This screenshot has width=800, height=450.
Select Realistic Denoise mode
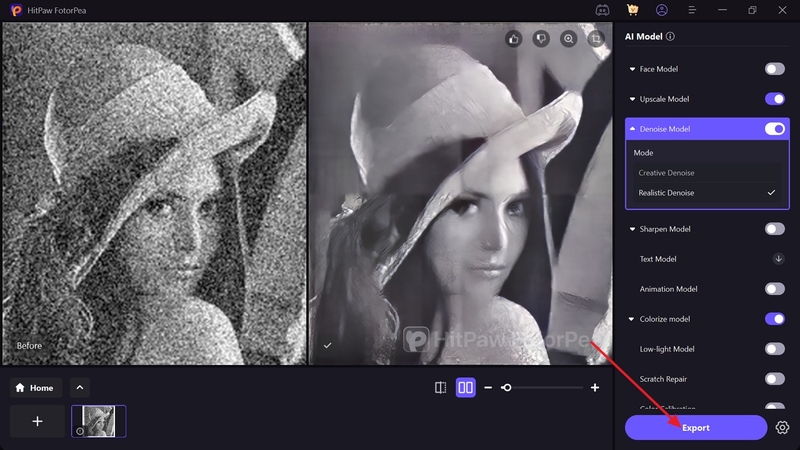pyautogui.click(x=707, y=193)
